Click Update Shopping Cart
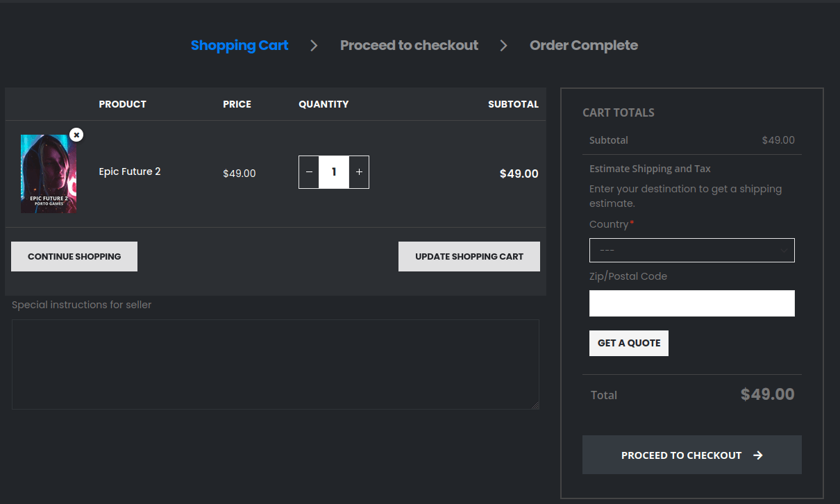 click(469, 256)
